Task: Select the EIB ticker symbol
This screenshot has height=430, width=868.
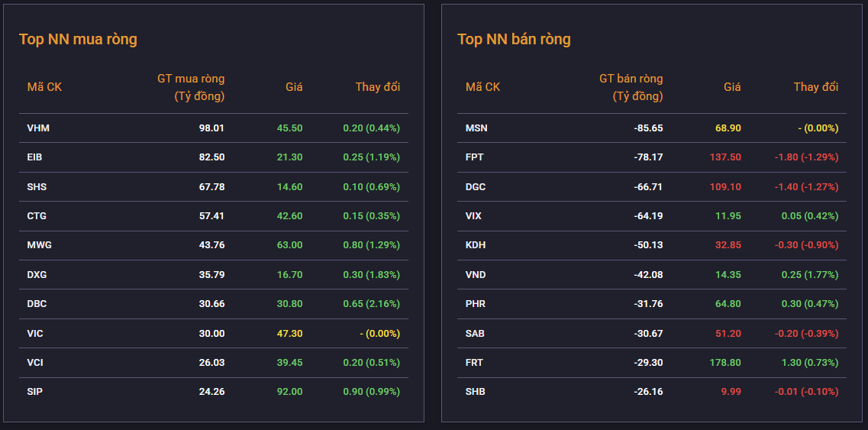Action: coord(35,157)
